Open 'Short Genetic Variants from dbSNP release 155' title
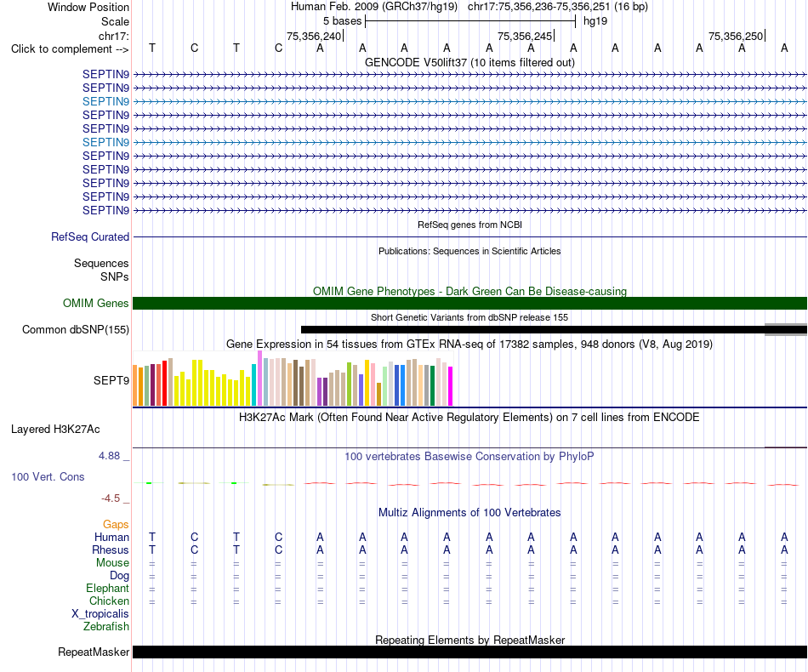This screenshot has width=808, height=672. click(469, 317)
